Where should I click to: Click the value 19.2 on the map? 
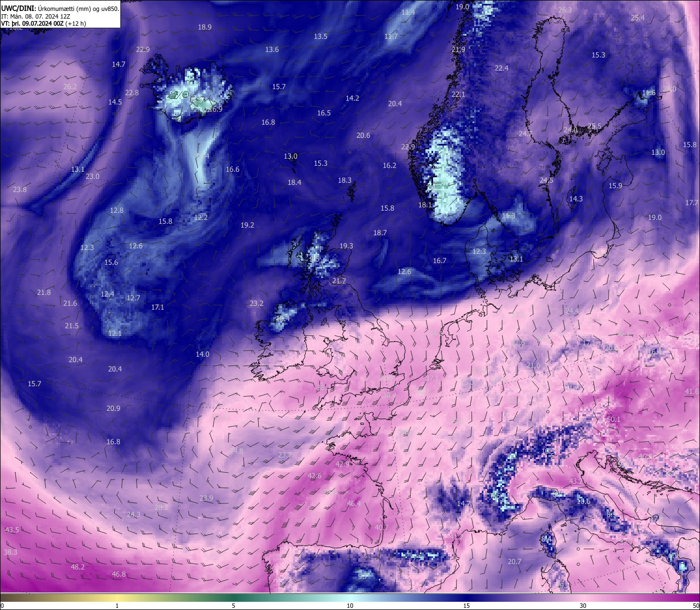(x=247, y=225)
